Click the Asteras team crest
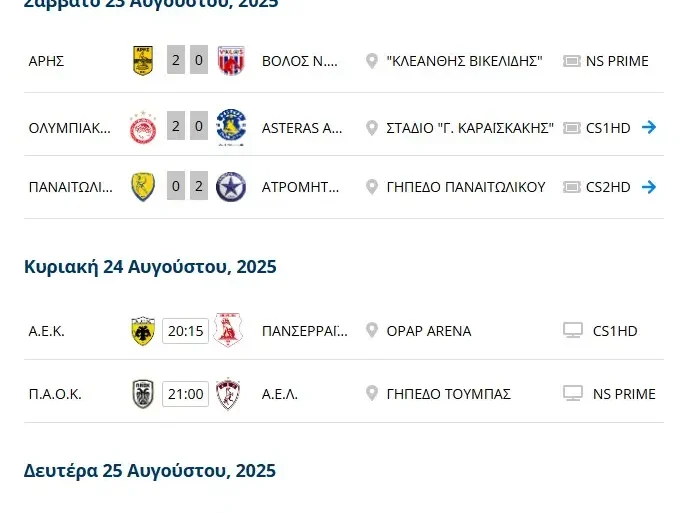 pyautogui.click(x=231, y=125)
